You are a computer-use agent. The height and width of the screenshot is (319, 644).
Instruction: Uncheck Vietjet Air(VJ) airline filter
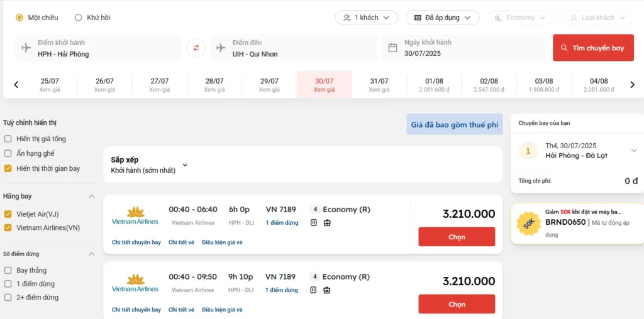8,214
